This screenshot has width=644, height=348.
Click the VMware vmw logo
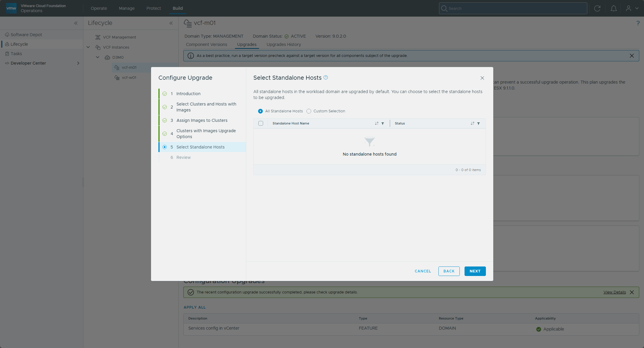tap(11, 8)
